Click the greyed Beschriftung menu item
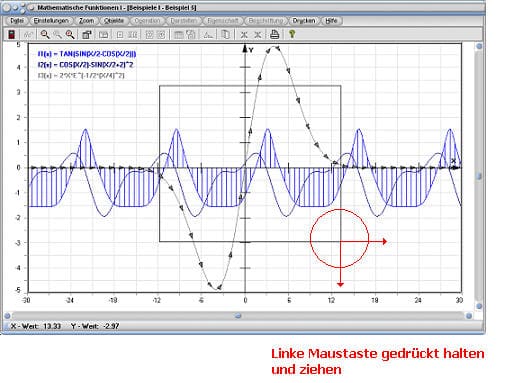Viewport: 510px width, 383px height. coord(266,21)
